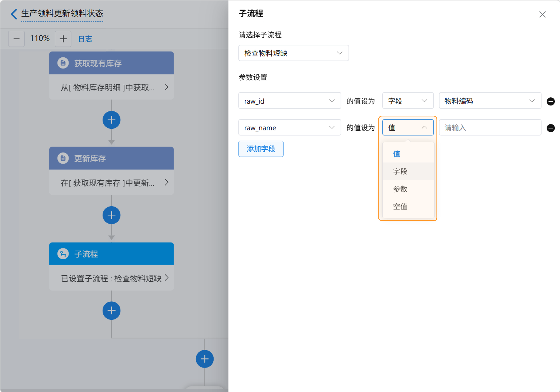Screen dimensions: 560x392
Task: Remove the raw_id parameter row
Action: [x=551, y=101]
